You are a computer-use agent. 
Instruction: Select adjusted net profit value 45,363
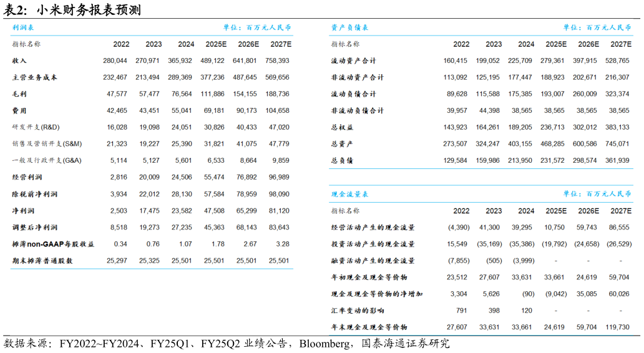point(214,228)
